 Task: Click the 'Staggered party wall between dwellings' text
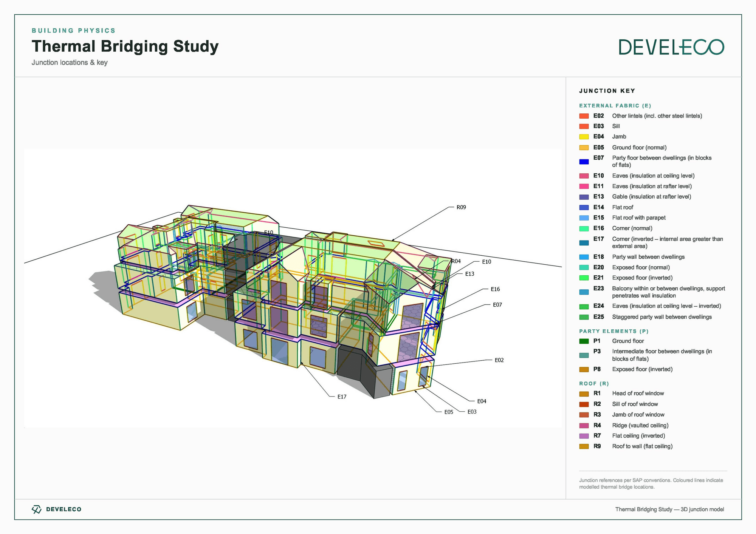tap(662, 317)
